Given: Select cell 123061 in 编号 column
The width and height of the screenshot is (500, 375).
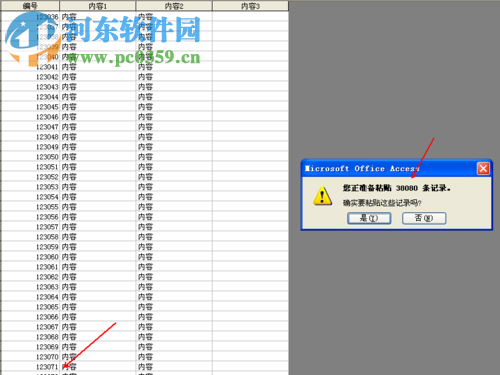Looking at the screenshot, I should [x=31, y=267].
